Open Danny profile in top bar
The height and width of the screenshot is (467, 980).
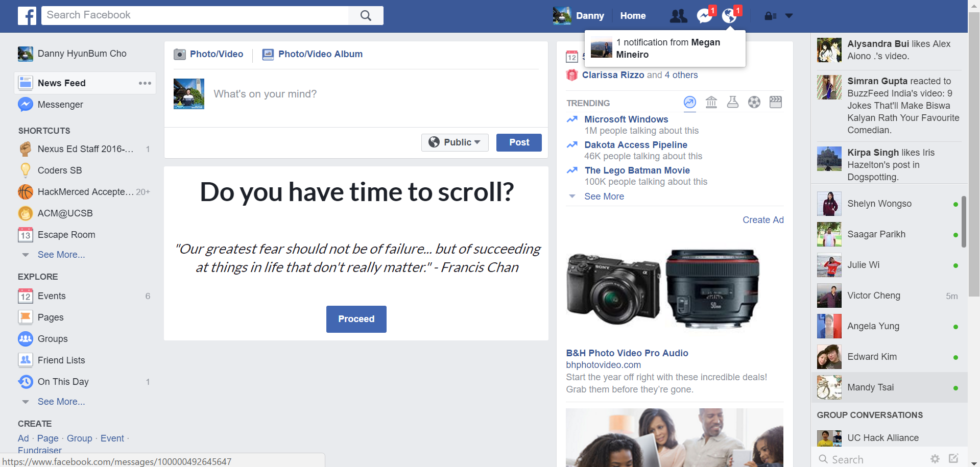coord(579,16)
